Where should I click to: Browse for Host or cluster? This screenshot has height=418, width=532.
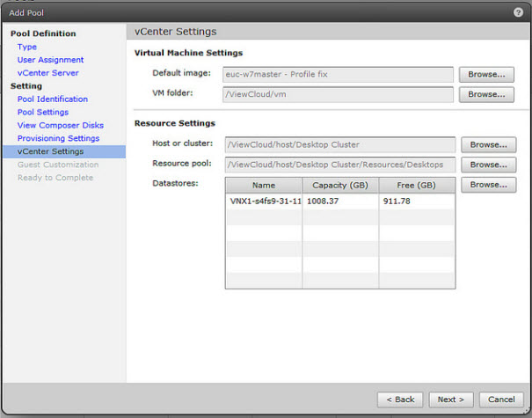tap(488, 145)
